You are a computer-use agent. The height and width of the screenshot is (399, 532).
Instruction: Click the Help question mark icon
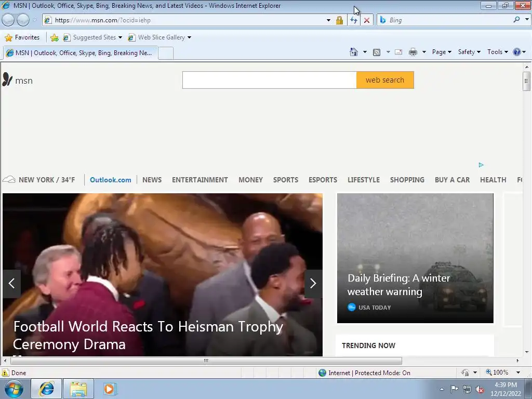click(517, 52)
